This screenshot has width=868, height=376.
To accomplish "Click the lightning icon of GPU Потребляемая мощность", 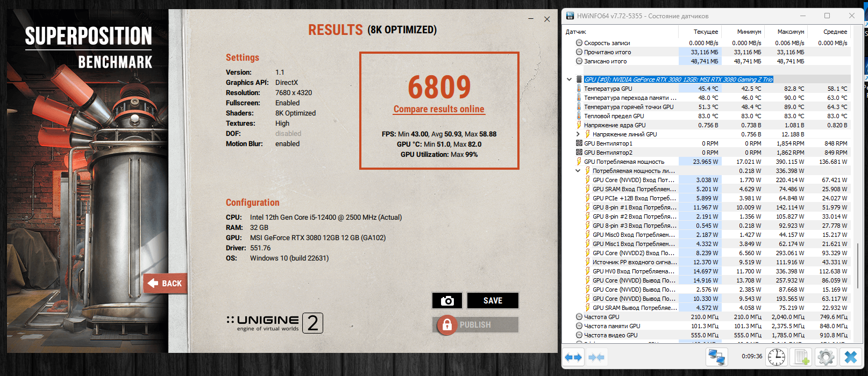I will 579,162.
